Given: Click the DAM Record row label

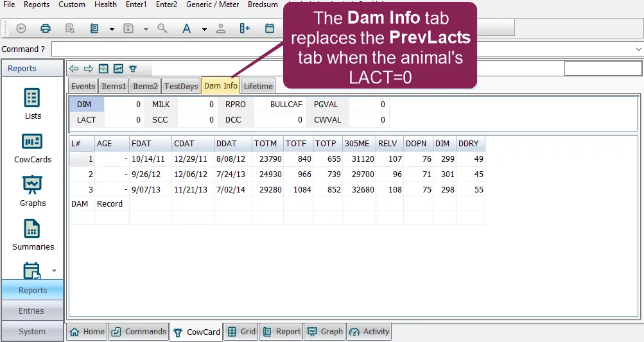Looking at the screenshot, I should 97,203.
